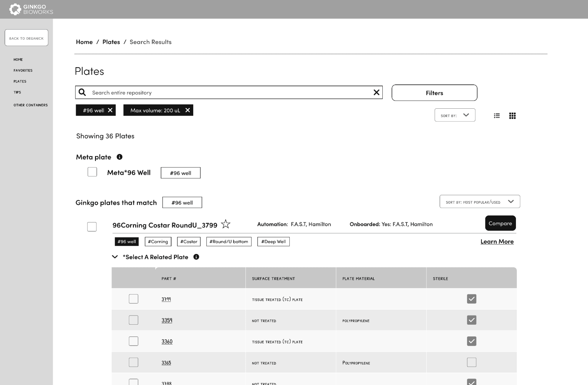Select the 96Corning Costar RoundU_3799 plate checkbox
This screenshot has width=588, height=385.
92,227
